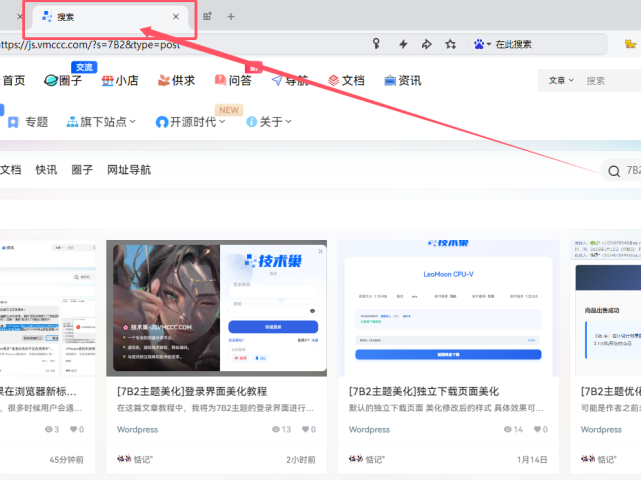
Task: Click Wordpress category under 独立下载页面美化
Action: (369, 429)
